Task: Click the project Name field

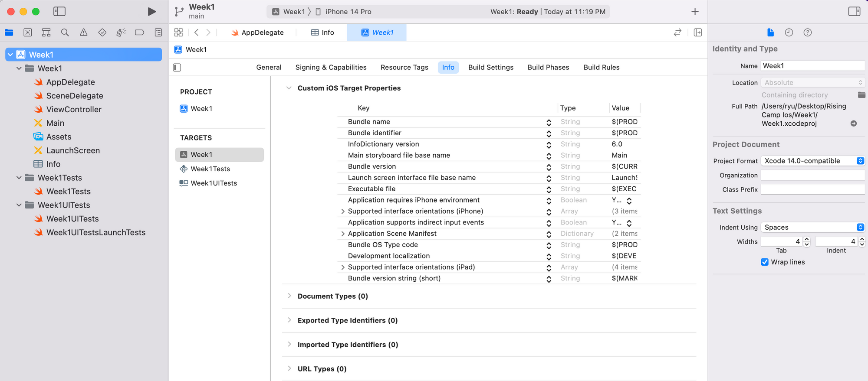Action: coord(813,66)
